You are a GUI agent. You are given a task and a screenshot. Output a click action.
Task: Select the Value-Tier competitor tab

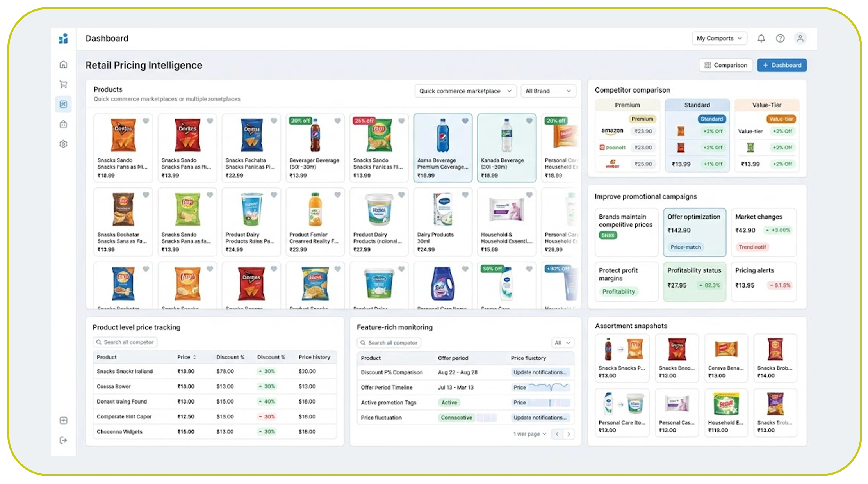tap(767, 105)
